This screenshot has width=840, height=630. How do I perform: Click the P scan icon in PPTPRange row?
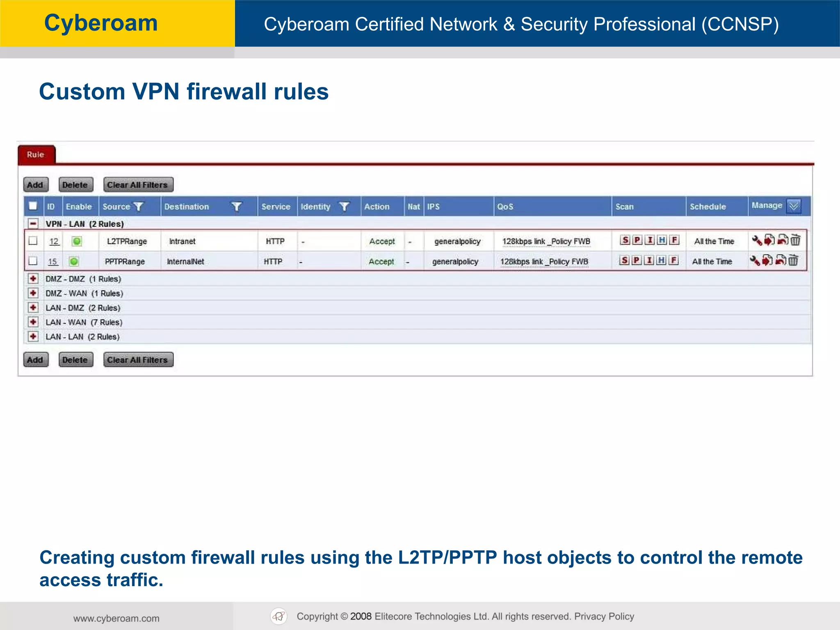click(x=637, y=260)
